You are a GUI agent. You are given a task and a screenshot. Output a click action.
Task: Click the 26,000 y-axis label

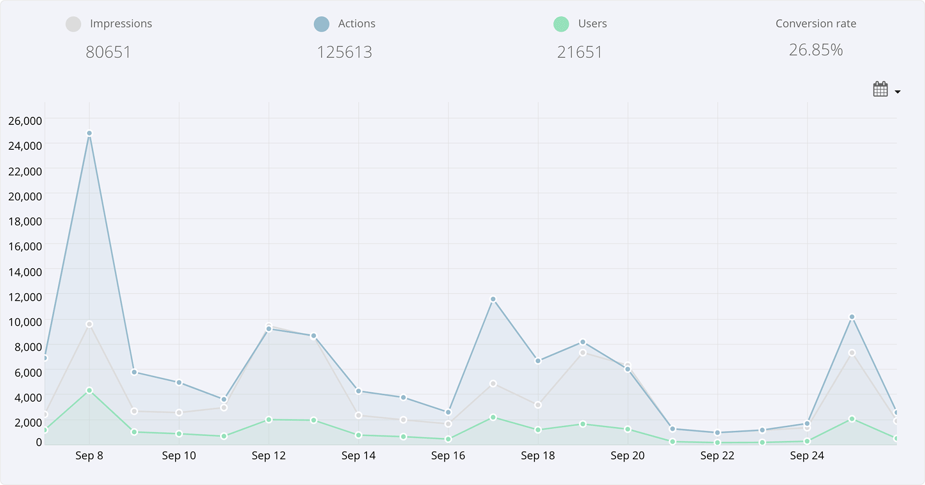tap(25, 121)
